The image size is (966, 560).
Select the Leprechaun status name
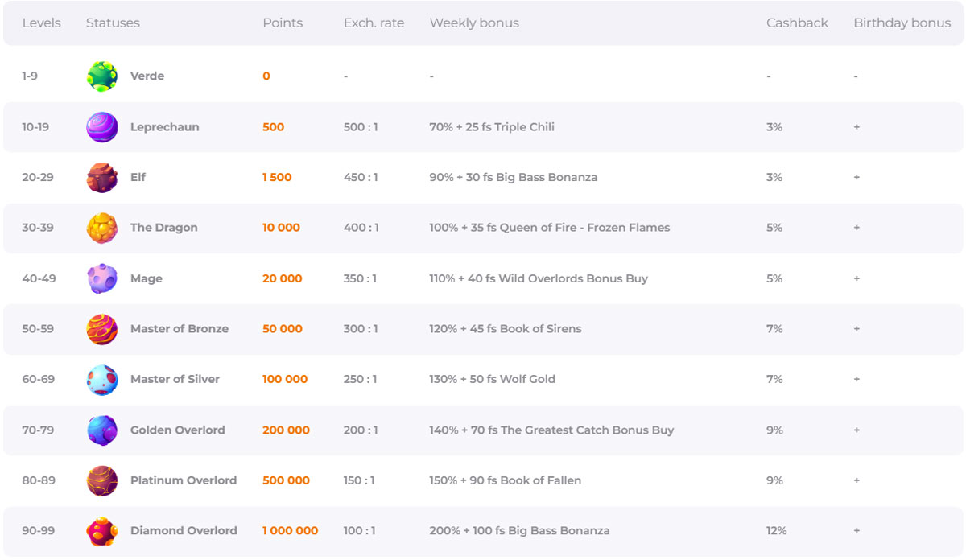pyautogui.click(x=165, y=127)
